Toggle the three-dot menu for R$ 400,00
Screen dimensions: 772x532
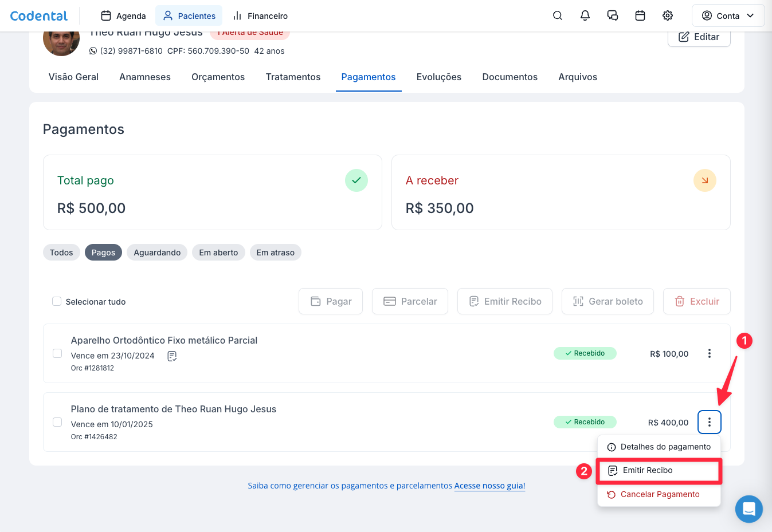[x=709, y=422]
